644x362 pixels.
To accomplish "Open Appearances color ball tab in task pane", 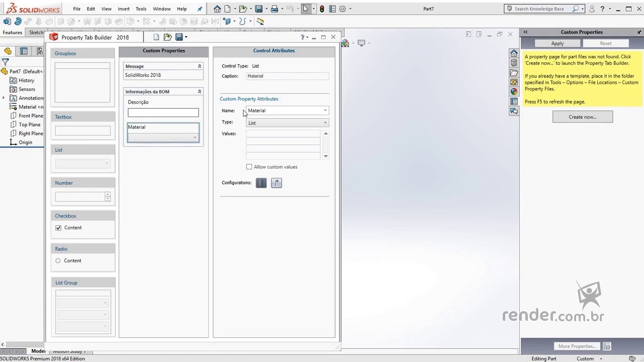I will [x=514, y=92].
